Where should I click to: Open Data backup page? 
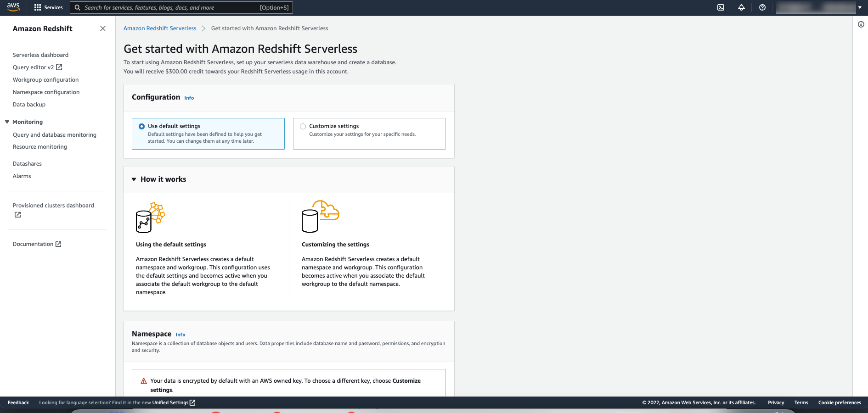(29, 104)
